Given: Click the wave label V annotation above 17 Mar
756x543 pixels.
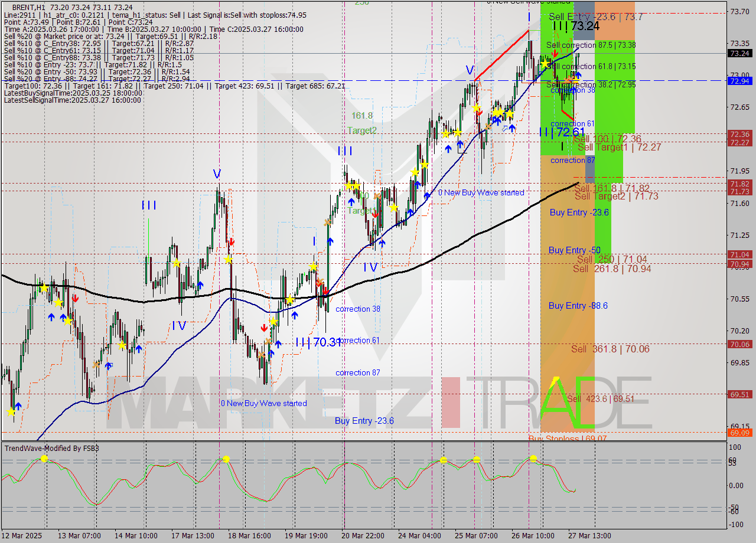Looking at the screenshot, I should click(217, 174).
